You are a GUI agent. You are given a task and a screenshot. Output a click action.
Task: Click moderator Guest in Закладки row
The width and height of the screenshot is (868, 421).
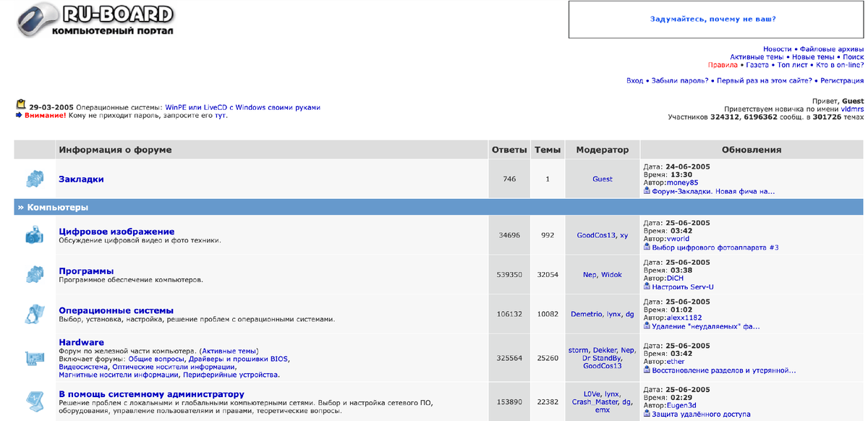603,179
